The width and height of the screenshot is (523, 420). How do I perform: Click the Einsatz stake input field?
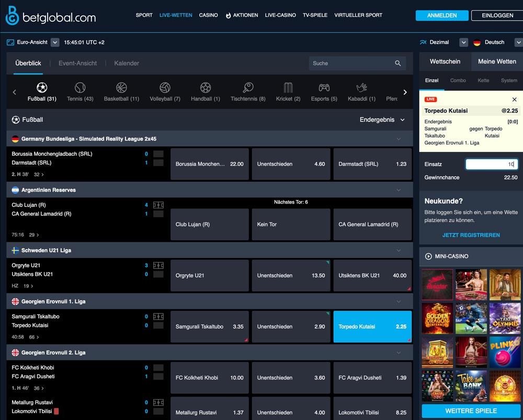pos(491,164)
